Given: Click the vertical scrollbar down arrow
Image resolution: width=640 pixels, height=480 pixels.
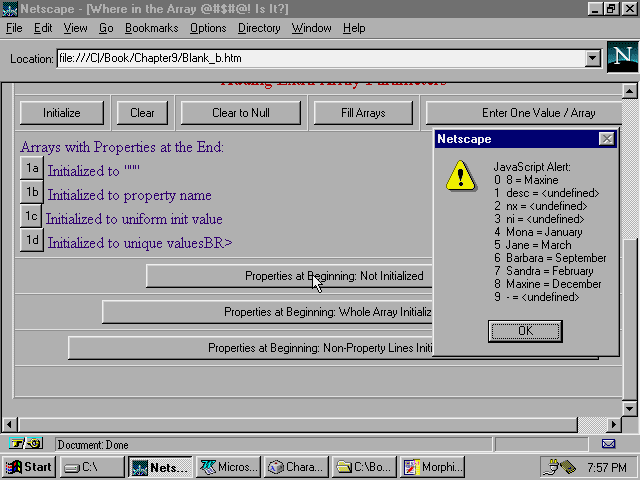Looking at the screenshot, I should 630,408.
